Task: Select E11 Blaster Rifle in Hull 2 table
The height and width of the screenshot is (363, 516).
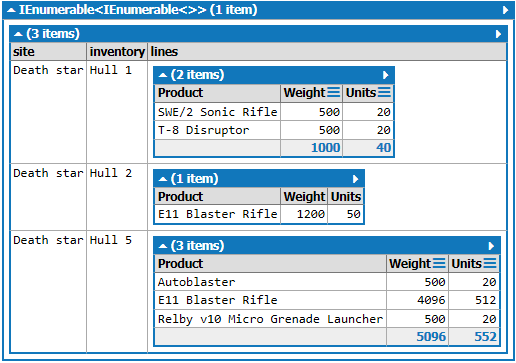Action: click(x=218, y=214)
